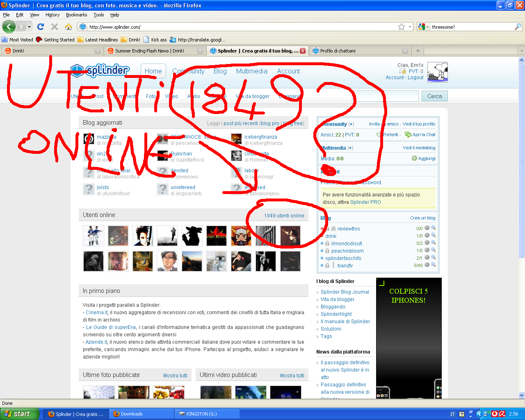Go back to the previous page

coord(9,27)
